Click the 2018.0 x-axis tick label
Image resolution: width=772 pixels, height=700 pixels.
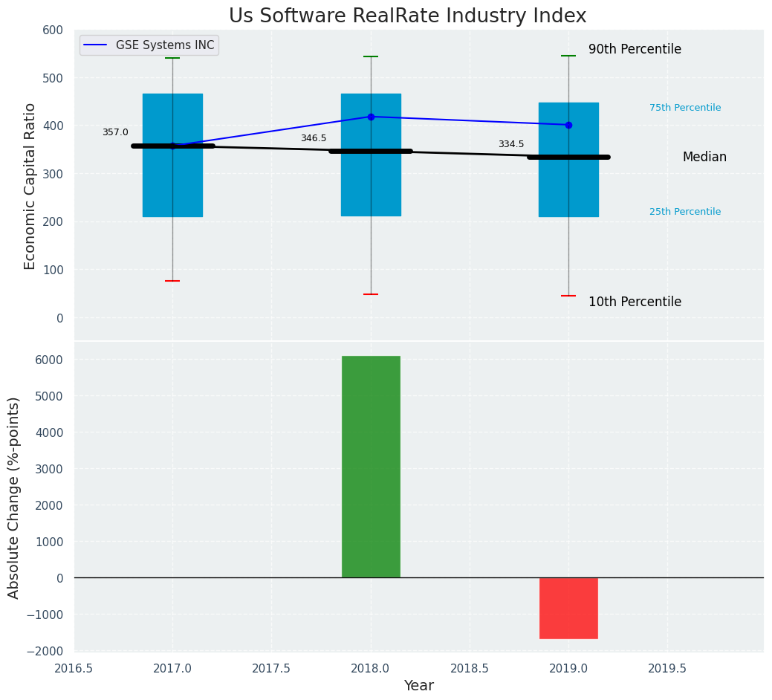pyautogui.click(x=371, y=667)
